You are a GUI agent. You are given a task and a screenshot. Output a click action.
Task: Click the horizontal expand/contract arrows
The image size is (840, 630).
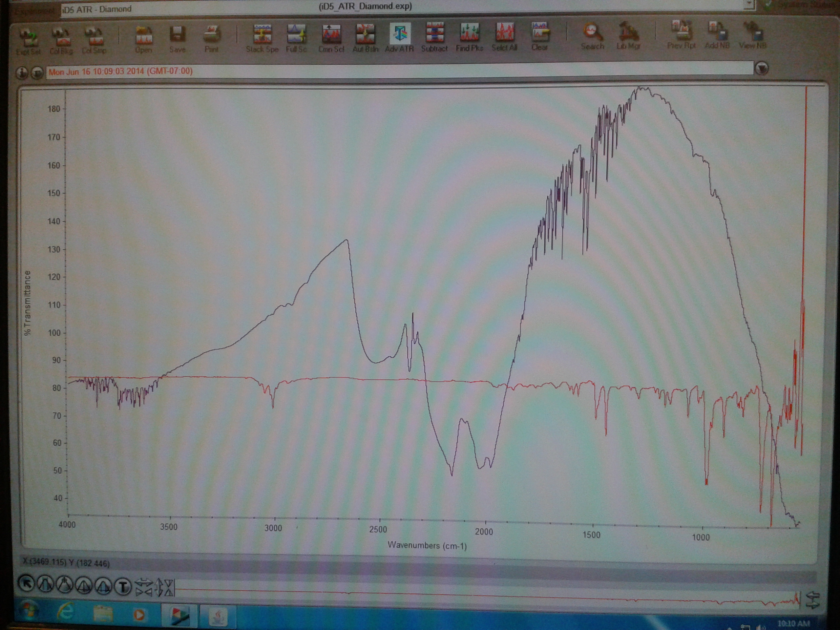(x=143, y=587)
